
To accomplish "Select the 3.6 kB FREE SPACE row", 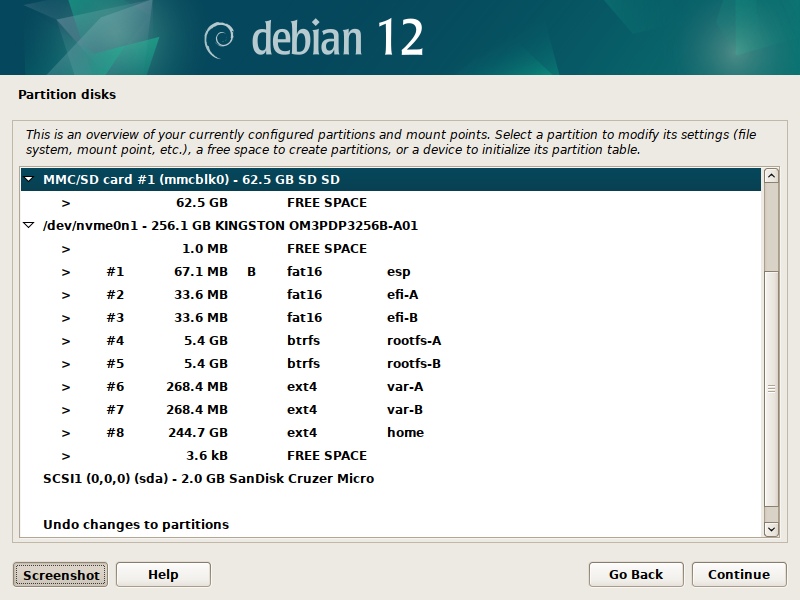I will 391,455.
